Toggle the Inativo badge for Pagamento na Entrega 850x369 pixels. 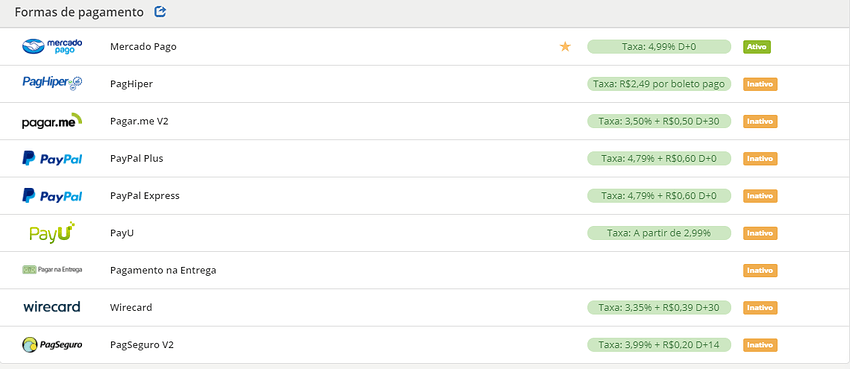[760, 270]
